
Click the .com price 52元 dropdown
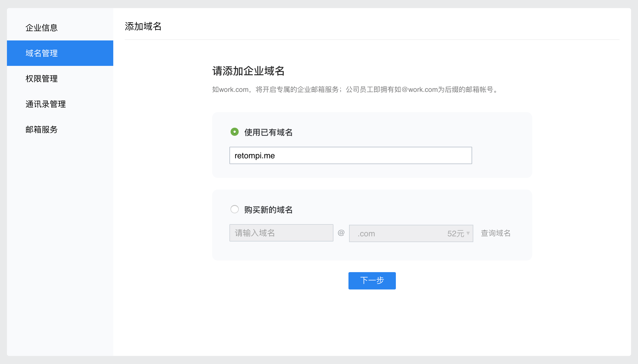coord(411,233)
